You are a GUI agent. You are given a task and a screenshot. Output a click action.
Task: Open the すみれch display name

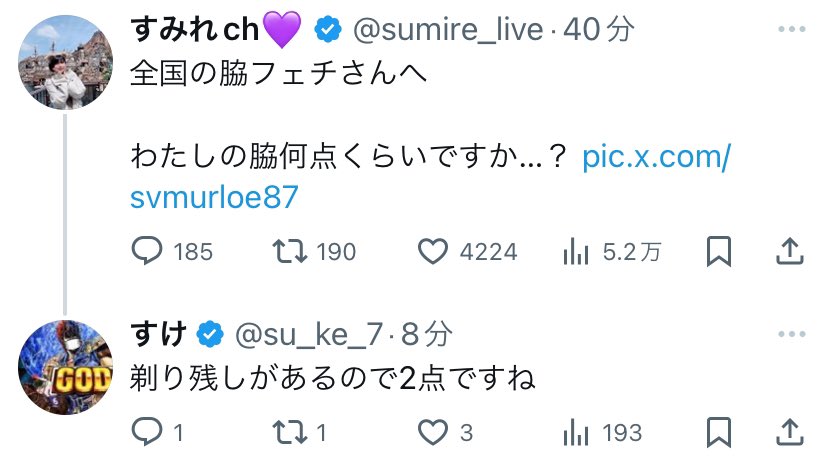coord(196,31)
